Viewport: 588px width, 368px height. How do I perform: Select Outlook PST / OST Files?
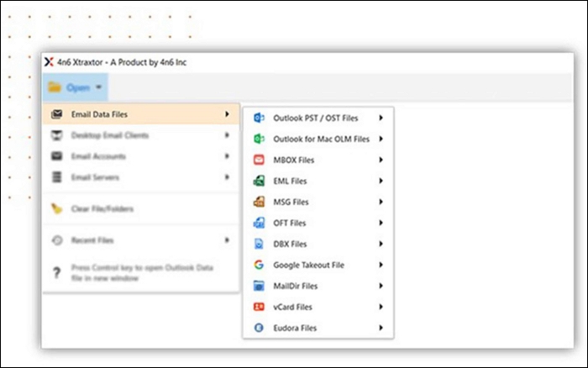pos(318,118)
